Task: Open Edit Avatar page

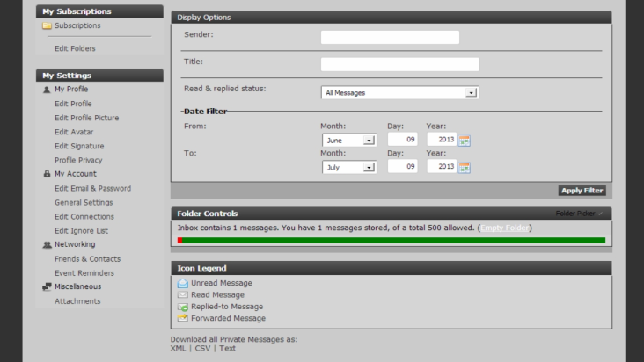Action: (x=74, y=132)
